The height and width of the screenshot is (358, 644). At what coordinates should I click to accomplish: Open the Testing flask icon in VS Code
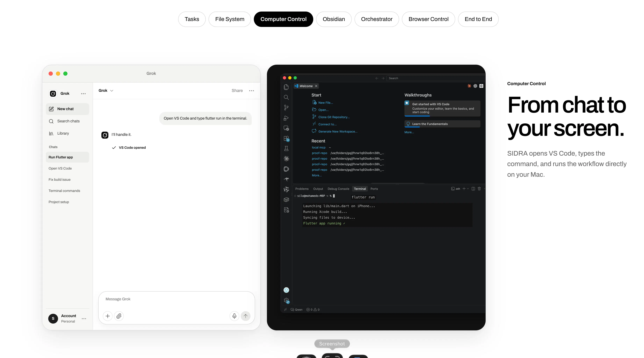(x=286, y=149)
